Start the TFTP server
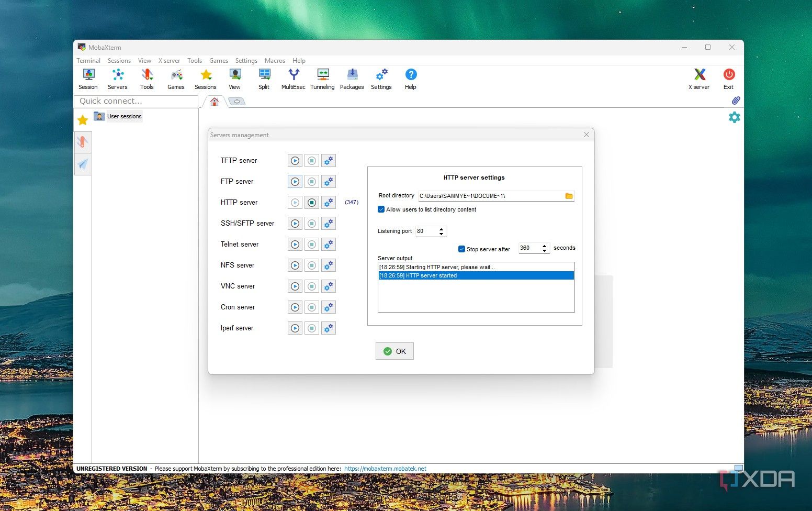 click(295, 161)
